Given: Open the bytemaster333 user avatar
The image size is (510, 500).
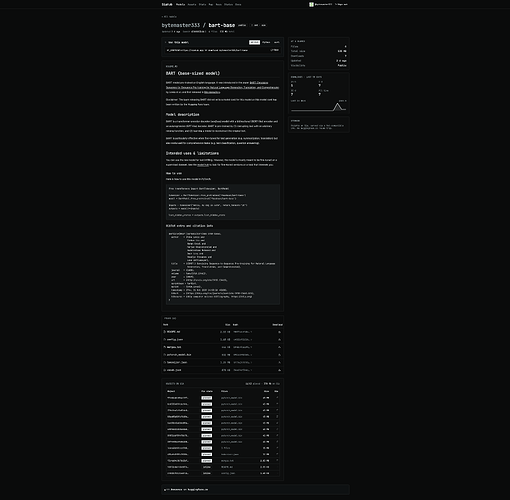Looking at the screenshot, I should pos(311,5).
